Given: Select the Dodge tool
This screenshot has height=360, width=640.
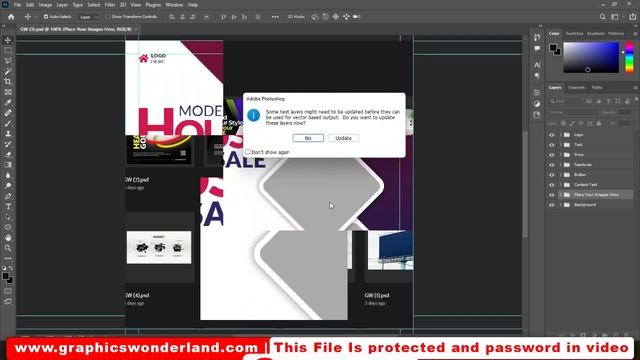Looking at the screenshot, I should tap(8, 186).
